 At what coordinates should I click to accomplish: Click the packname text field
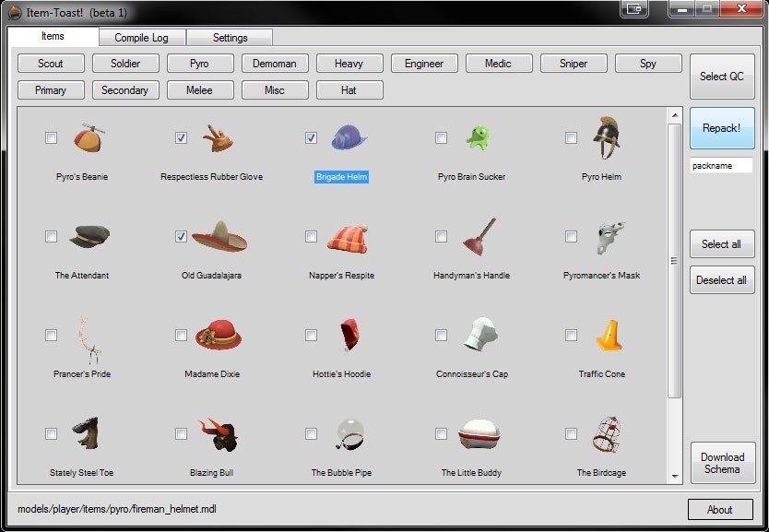click(721, 166)
